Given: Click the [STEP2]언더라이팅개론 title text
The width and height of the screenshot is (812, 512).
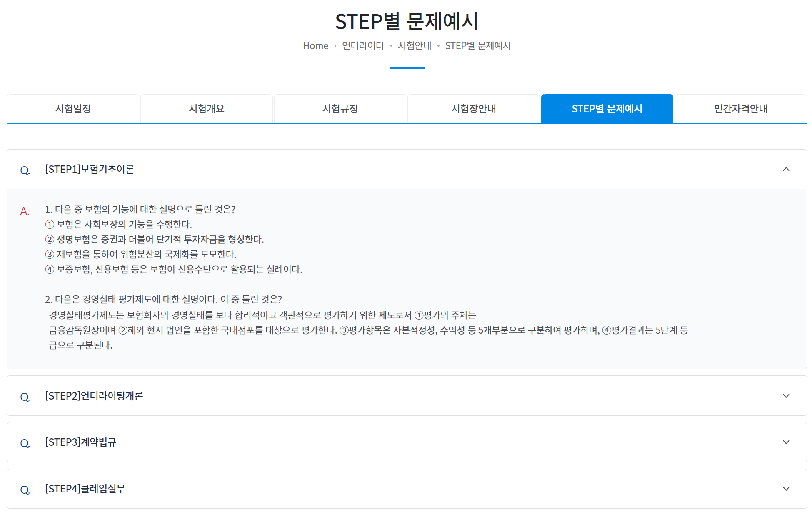Looking at the screenshot, I should pos(94,396).
